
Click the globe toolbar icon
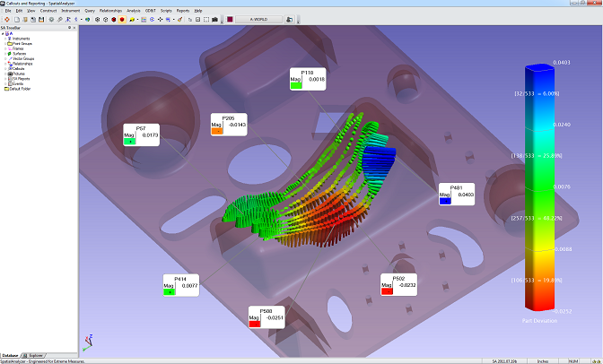click(x=88, y=19)
